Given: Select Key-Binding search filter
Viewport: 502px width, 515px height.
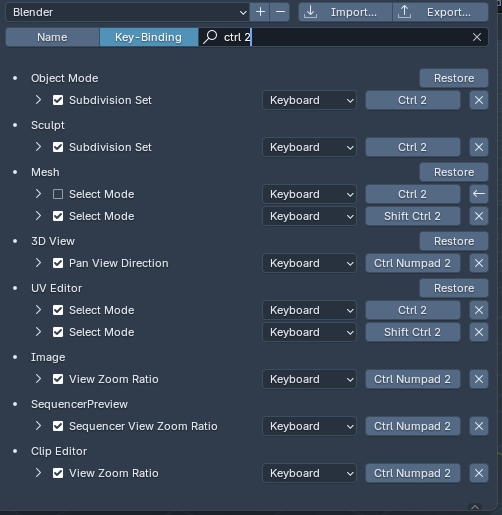Looking at the screenshot, I should pos(149,37).
